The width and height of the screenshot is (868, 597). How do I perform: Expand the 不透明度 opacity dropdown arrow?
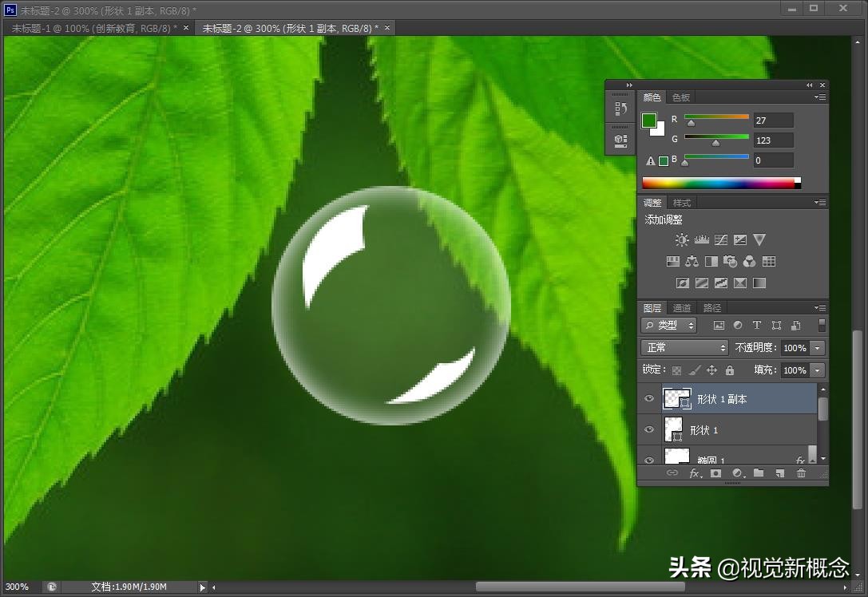click(x=817, y=348)
